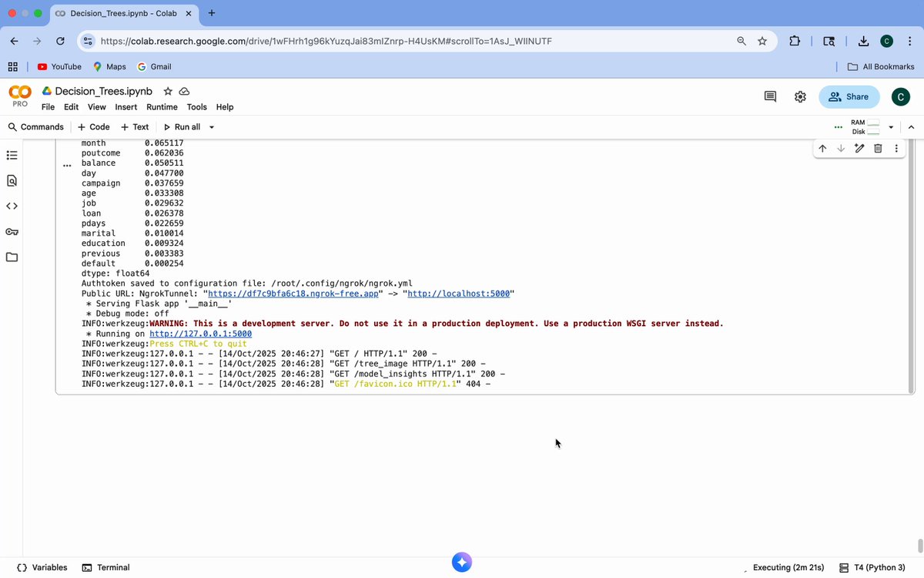Star the Decision_Trees.ipynb notebook
The height and width of the screenshot is (578, 924).
pyautogui.click(x=168, y=91)
